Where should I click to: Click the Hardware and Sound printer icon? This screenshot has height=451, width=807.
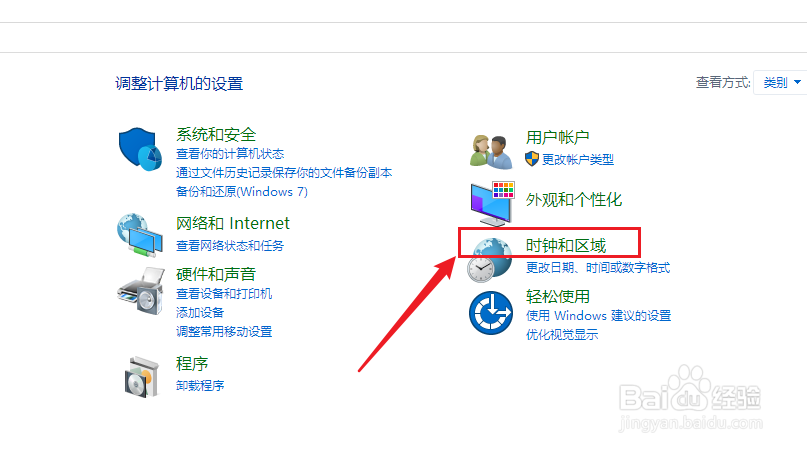141,290
